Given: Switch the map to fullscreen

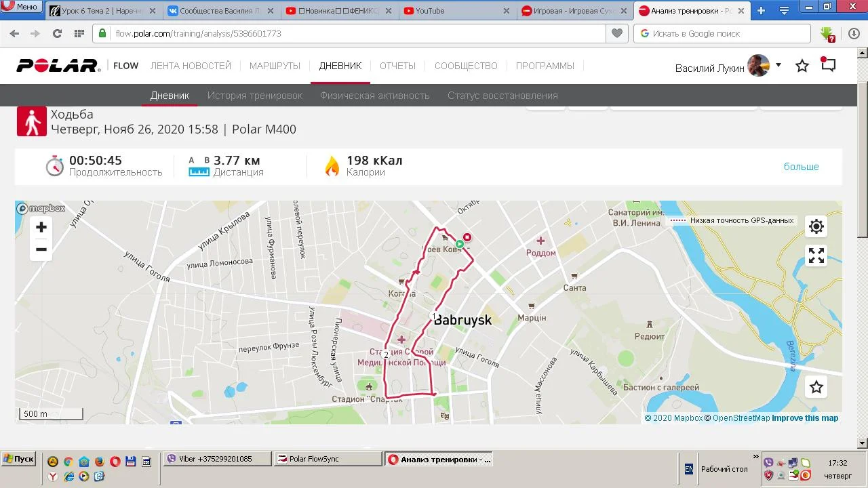Looking at the screenshot, I should [x=816, y=256].
